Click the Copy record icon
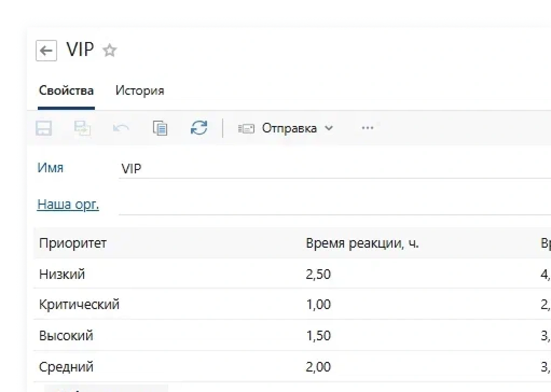551x392 pixels. click(x=160, y=128)
